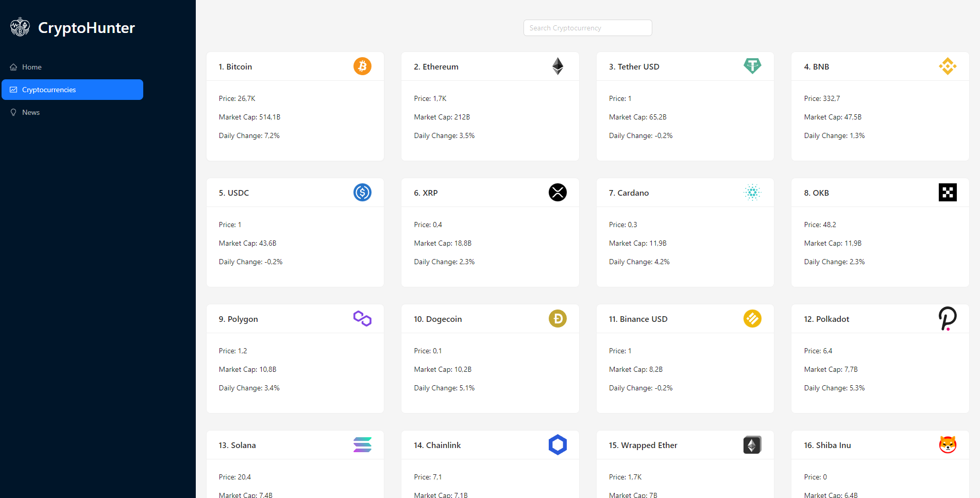Click Solana's Price: 20,4 text
The width and height of the screenshot is (980, 498).
234,477
